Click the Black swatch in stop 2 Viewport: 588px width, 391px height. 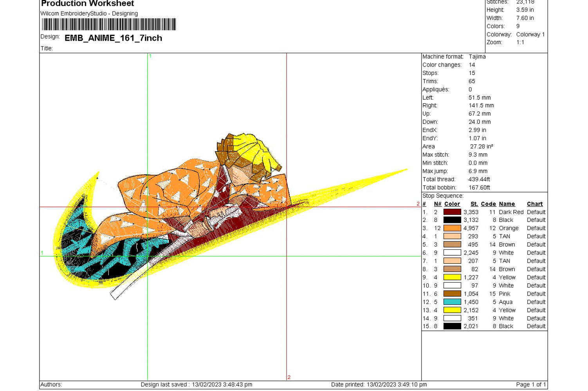(x=452, y=220)
